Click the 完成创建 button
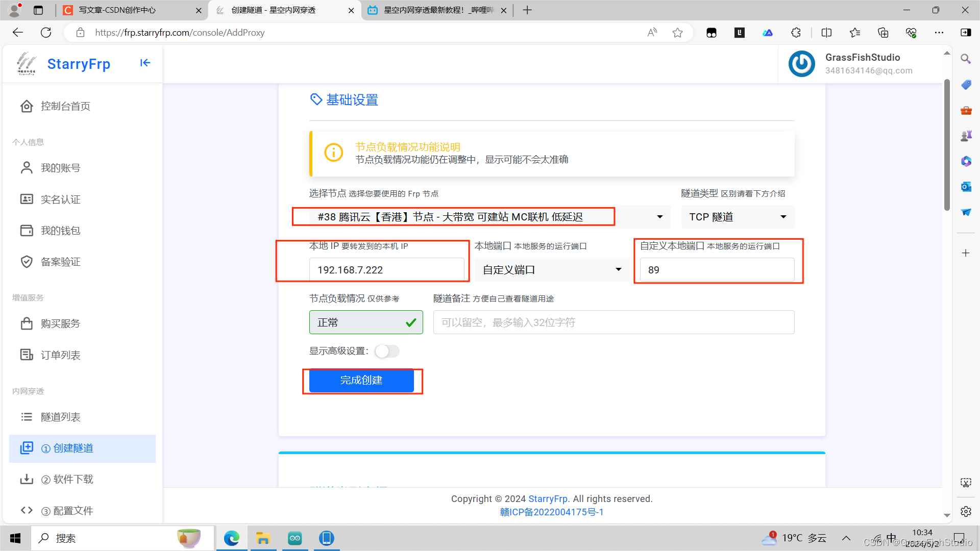Viewport: 980px width, 551px height. 361,380
